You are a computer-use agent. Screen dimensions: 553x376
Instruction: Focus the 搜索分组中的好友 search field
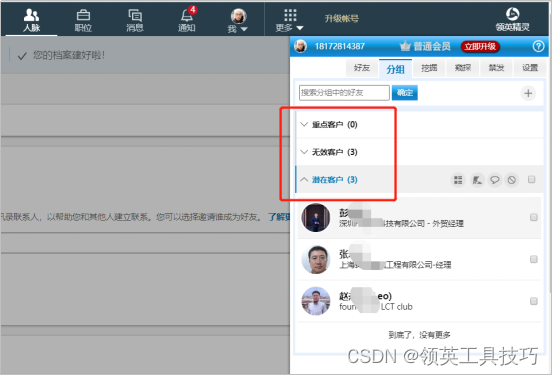point(344,93)
